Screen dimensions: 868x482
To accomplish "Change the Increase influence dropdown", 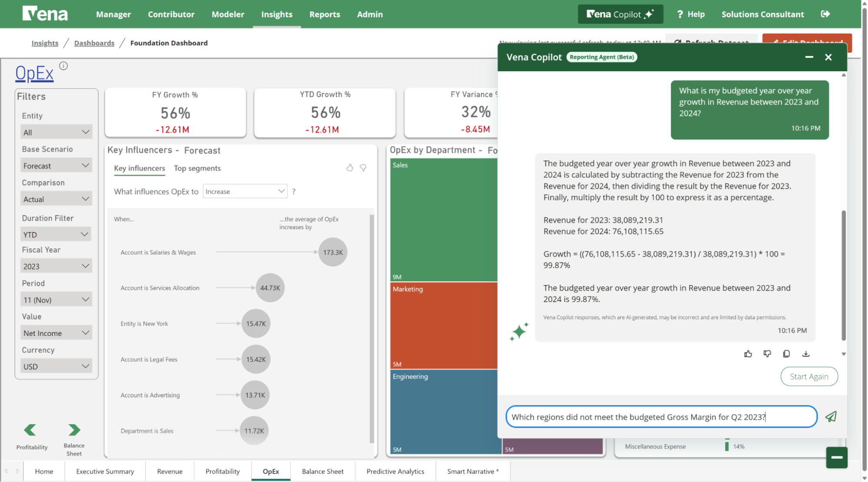I will 244,191.
